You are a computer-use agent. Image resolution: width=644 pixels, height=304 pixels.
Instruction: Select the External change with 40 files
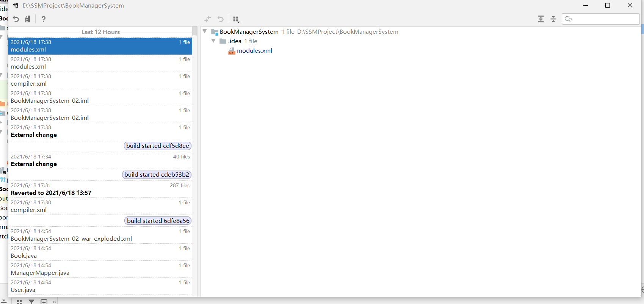click(100, 160)
